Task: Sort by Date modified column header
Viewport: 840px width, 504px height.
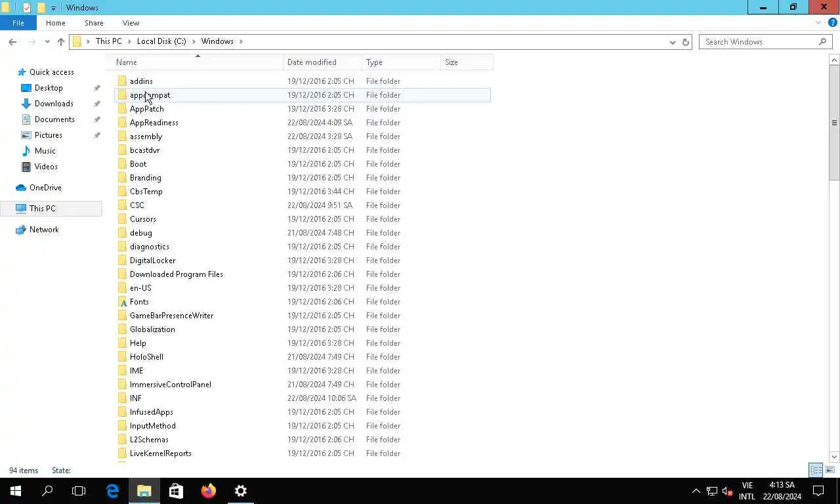Action: (323, 62)
